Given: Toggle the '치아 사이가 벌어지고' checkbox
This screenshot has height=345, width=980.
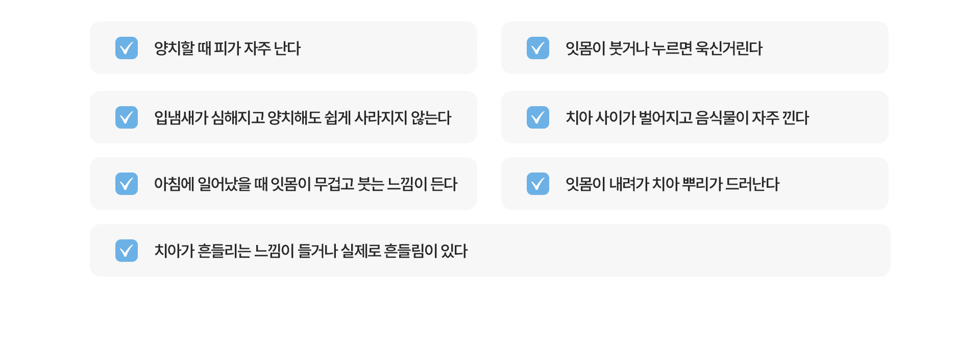Looking at the screenshot, I should click(x=538, y=117).
